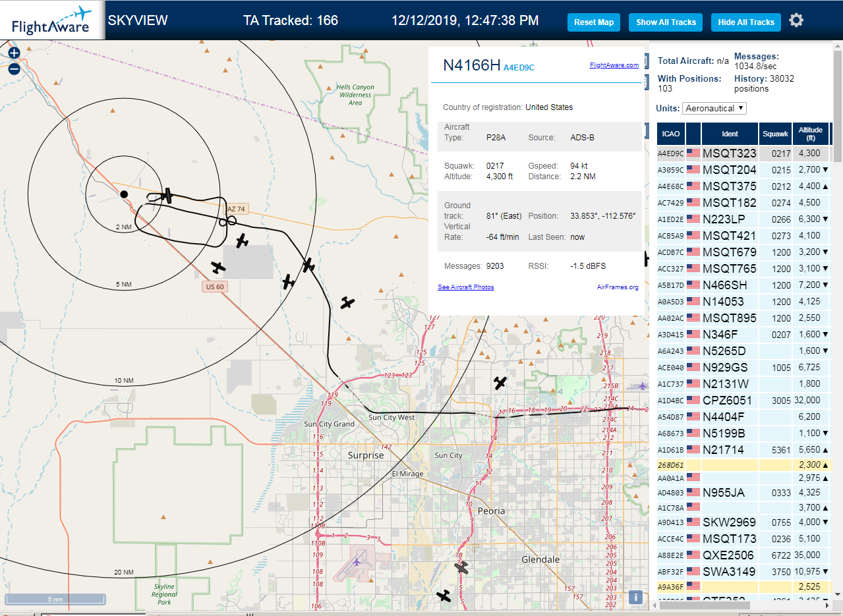This screenshot has height=616, width=843.
Task: Select the highlighted 268D61 row
Action: point(743,464)
